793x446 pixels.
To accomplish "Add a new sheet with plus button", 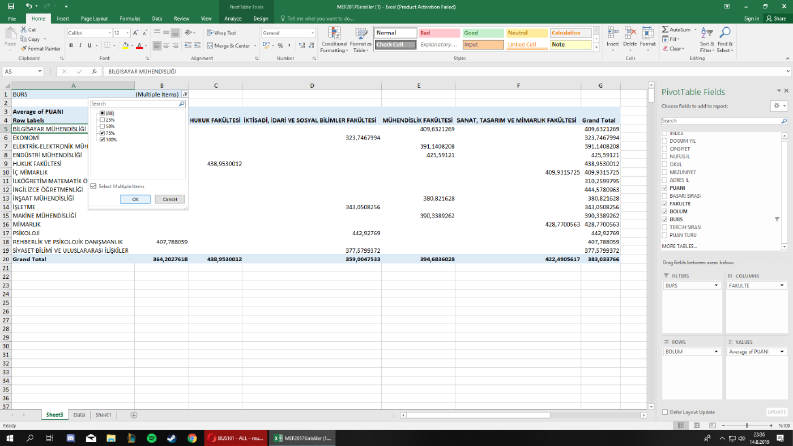I will pos(134,415).
